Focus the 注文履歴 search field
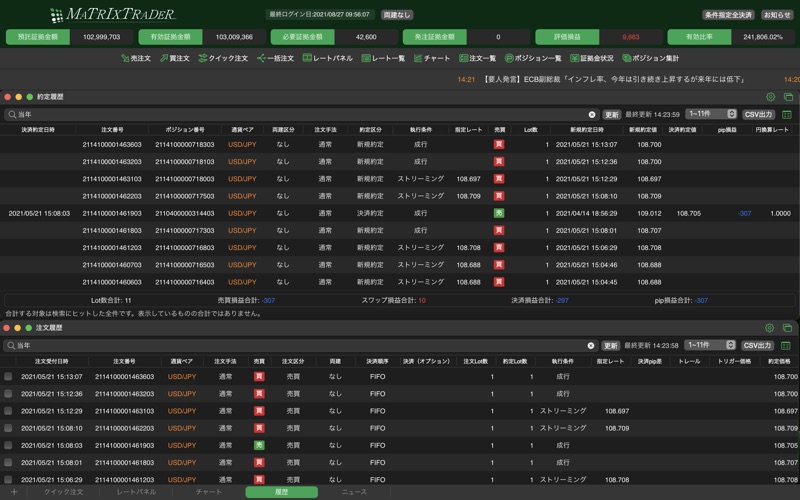This screenshot has height=500, width=800. [x=300, y=345]
